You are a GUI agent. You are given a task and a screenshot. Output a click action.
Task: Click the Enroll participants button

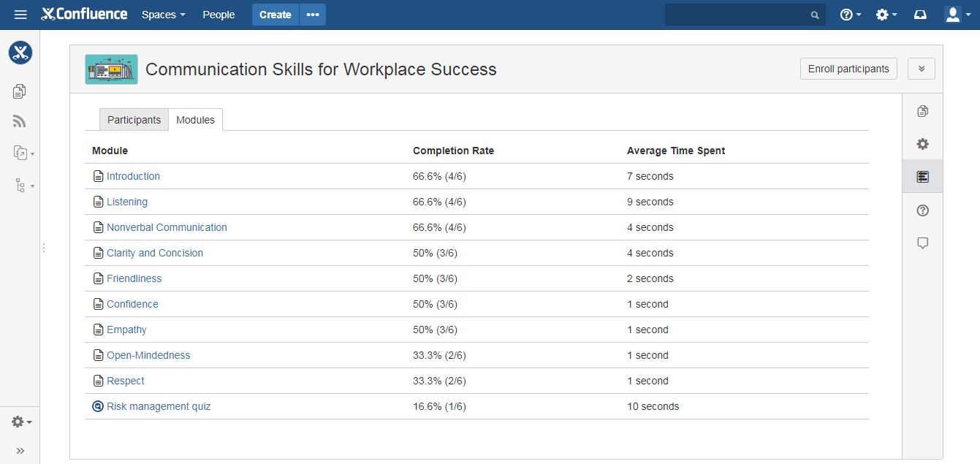(848, 68)
